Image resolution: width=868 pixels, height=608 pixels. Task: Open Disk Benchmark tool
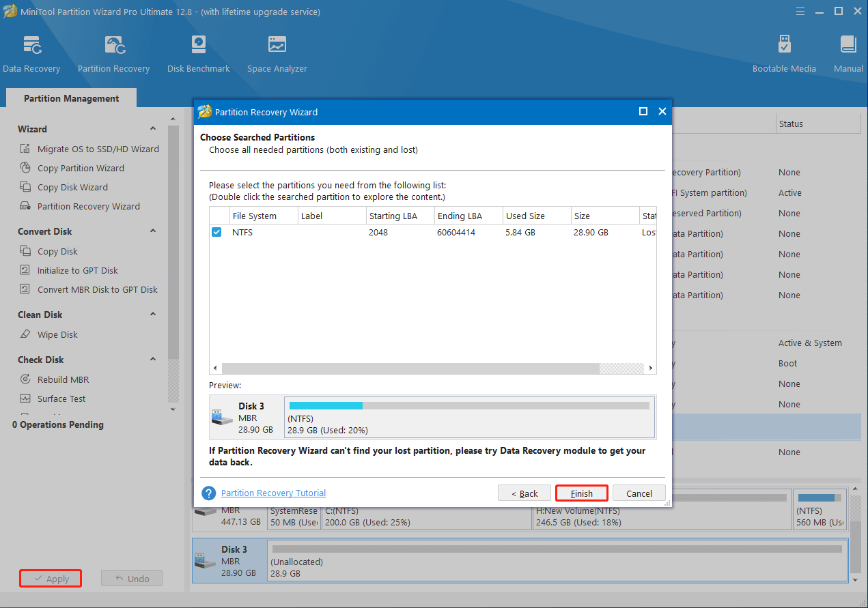click(198, 46)
